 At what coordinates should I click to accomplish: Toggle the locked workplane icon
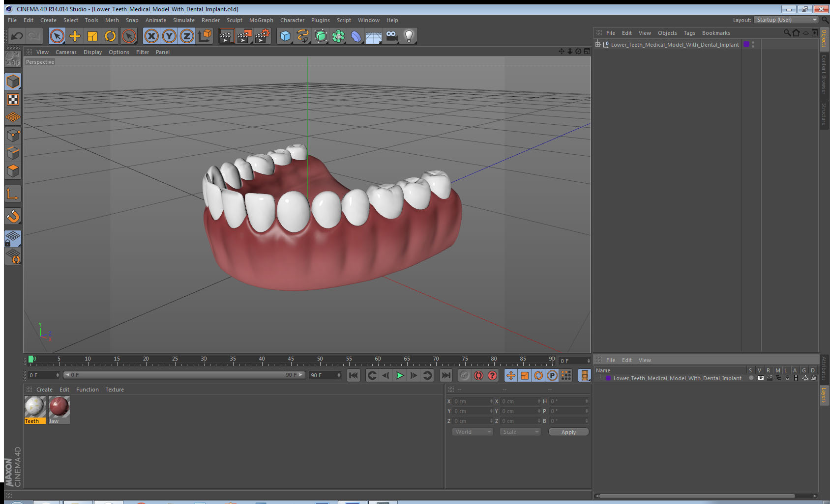pyautogui.click(x=13, y=239)
